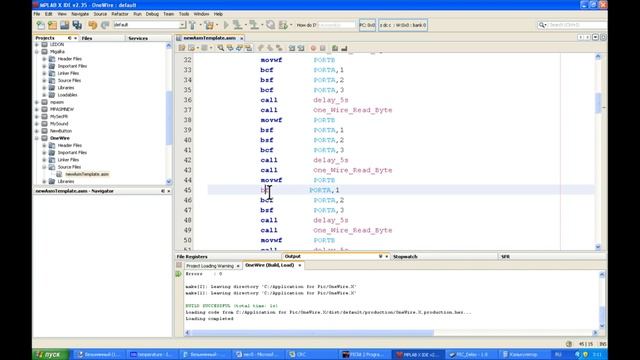Open the Refactor menu

point(120,14)
